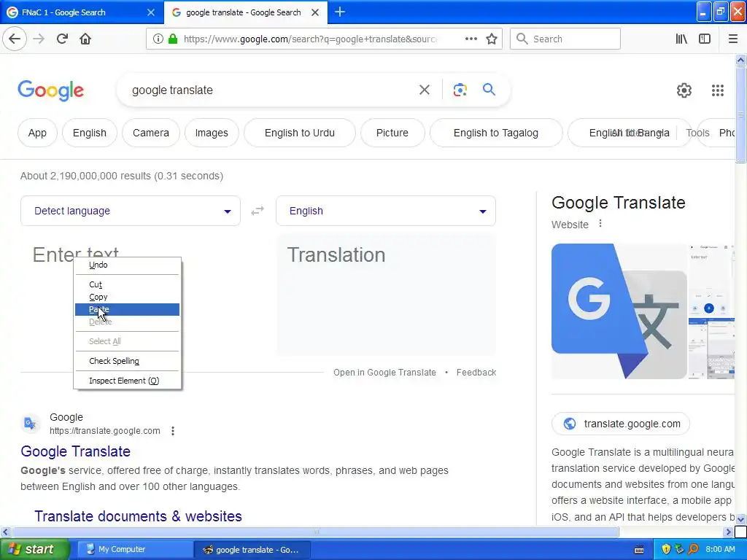
Task: Search by image with Google Lens icon
Action: click(x=460, y=90)
